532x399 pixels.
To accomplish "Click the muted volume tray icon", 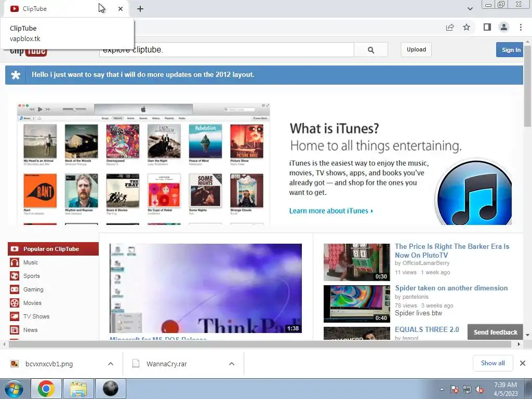I will 480,390.
